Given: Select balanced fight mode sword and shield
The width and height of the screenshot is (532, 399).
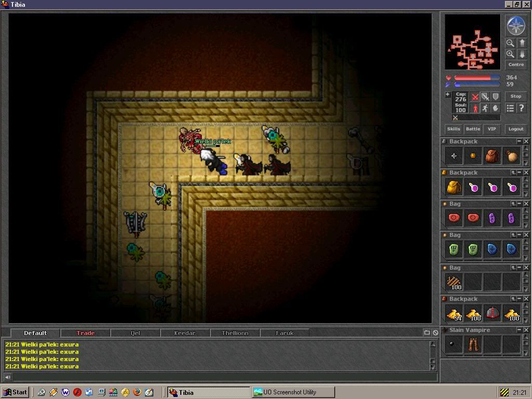Looking at the screenshot, I should [x=486, y=97].
